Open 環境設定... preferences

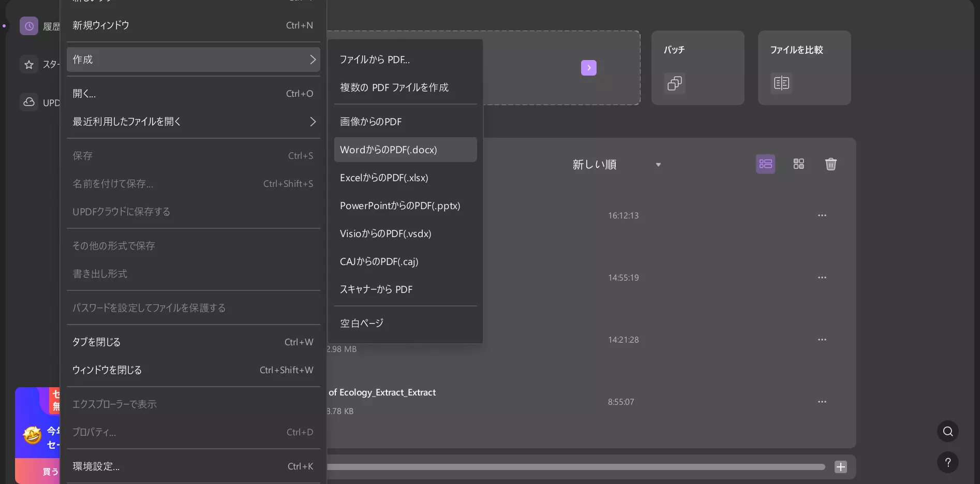(194, 466)
